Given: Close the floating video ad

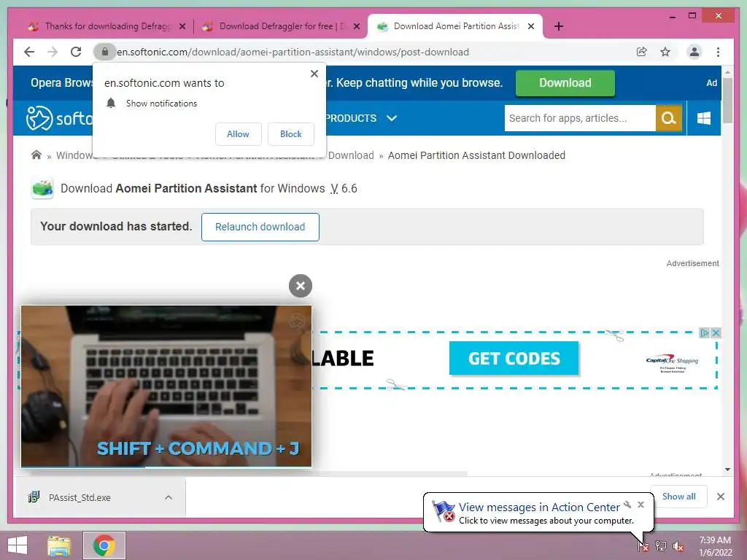Looking at the screenshot, I should click(x=300, y=286).
